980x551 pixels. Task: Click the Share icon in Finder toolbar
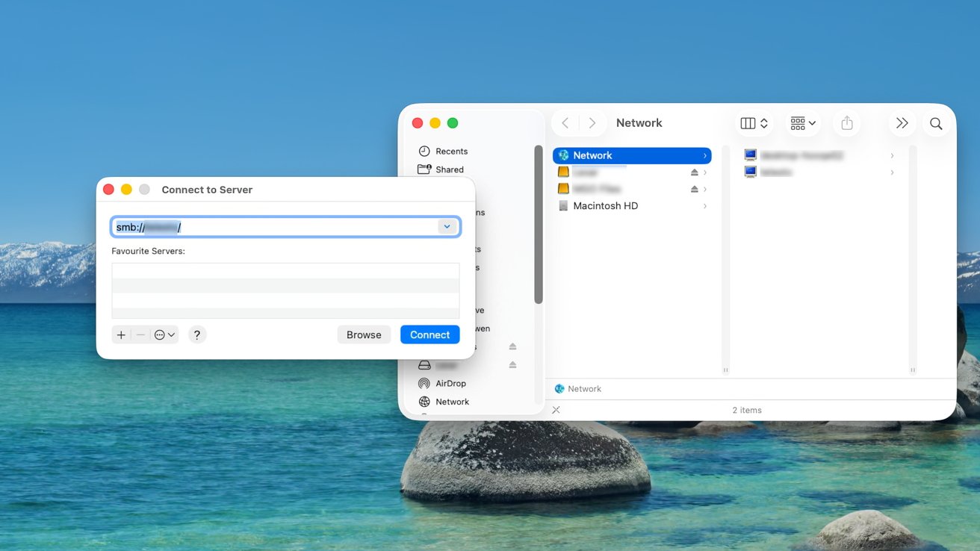(846, 124)
